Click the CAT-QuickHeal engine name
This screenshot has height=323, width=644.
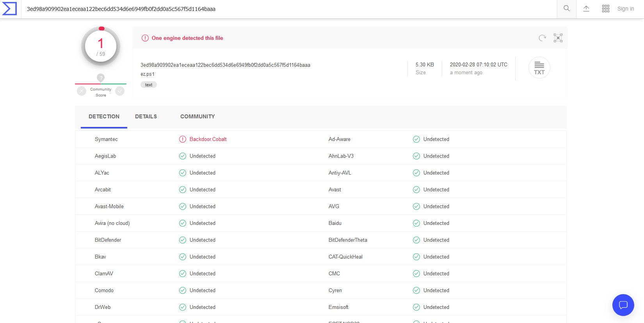(x=345, y=257)
